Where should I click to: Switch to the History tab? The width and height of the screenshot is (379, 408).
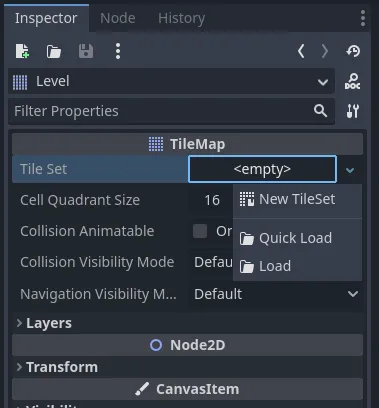pyautogui.click(x=181, y=18)
